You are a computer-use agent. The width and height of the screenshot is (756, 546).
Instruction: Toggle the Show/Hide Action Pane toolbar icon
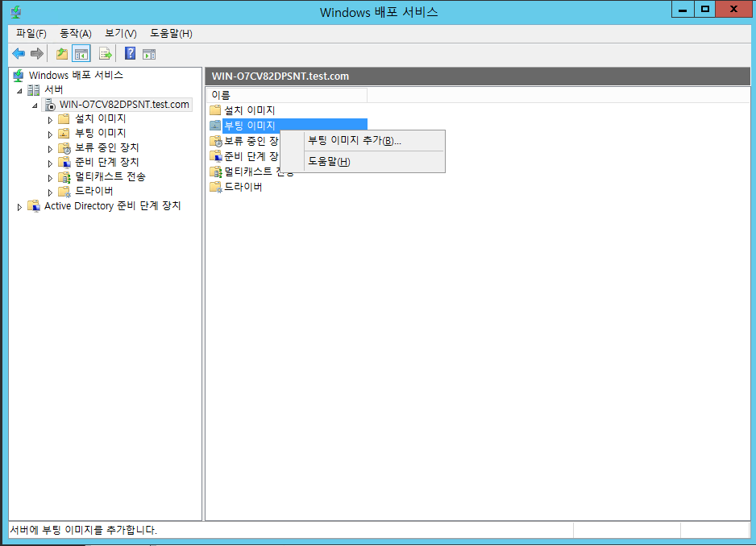pos(148,54)
